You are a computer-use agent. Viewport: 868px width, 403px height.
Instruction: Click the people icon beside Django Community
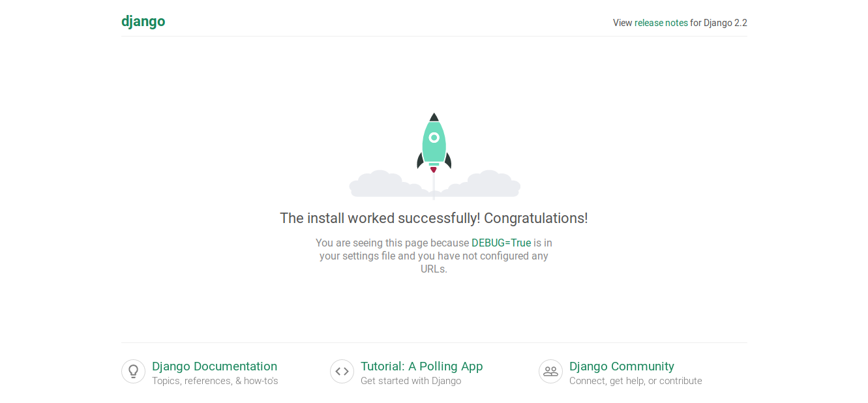click(x=550, y=371)
